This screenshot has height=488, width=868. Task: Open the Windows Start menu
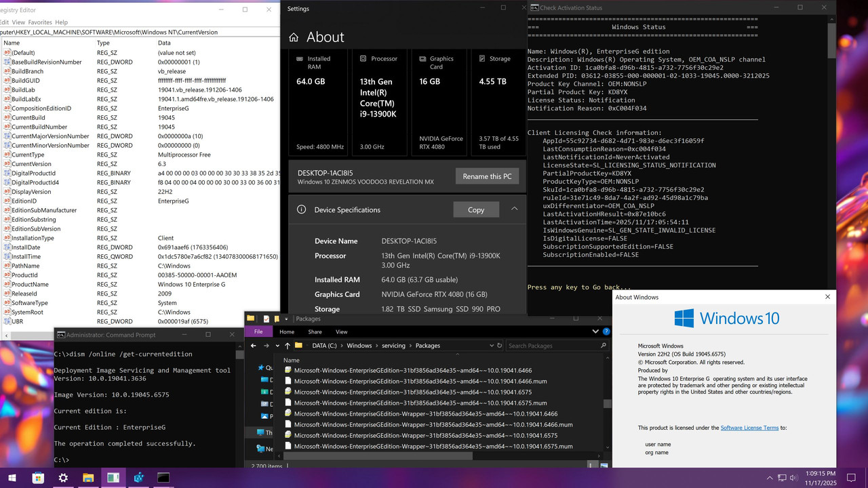click(x=12, y=478)
